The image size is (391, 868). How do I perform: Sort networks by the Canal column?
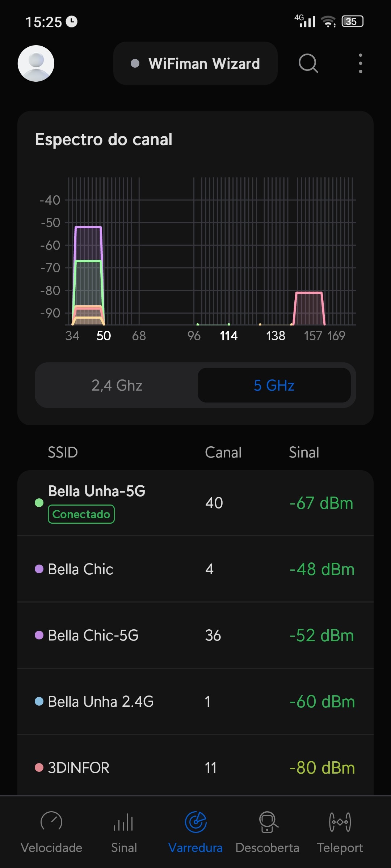[x=223, y=452]
